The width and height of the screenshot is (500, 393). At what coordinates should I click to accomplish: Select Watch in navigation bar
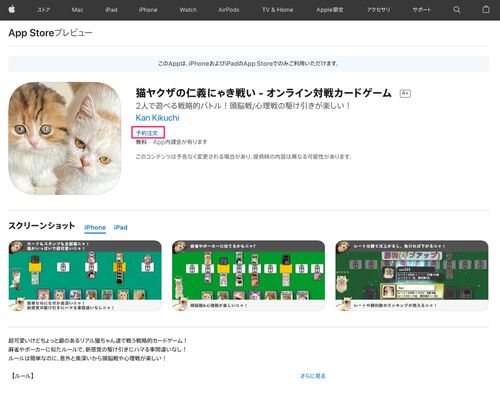pyautogui.click(x=188, y=10)
